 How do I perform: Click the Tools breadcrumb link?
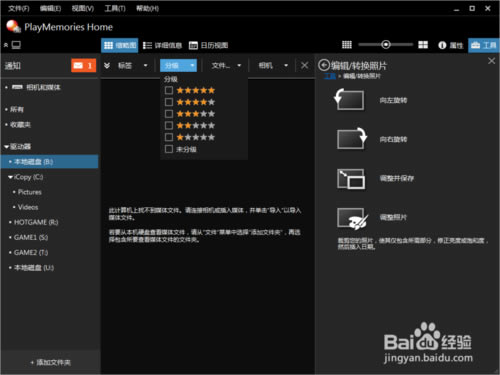coord(330,76)
